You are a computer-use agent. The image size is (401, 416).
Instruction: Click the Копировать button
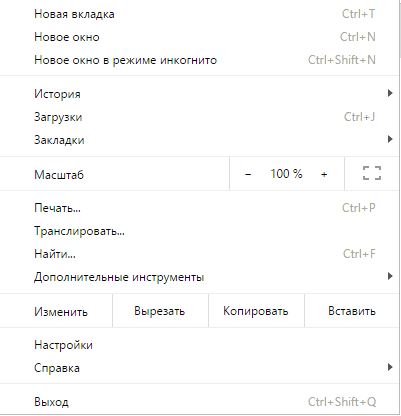point(256,311)
